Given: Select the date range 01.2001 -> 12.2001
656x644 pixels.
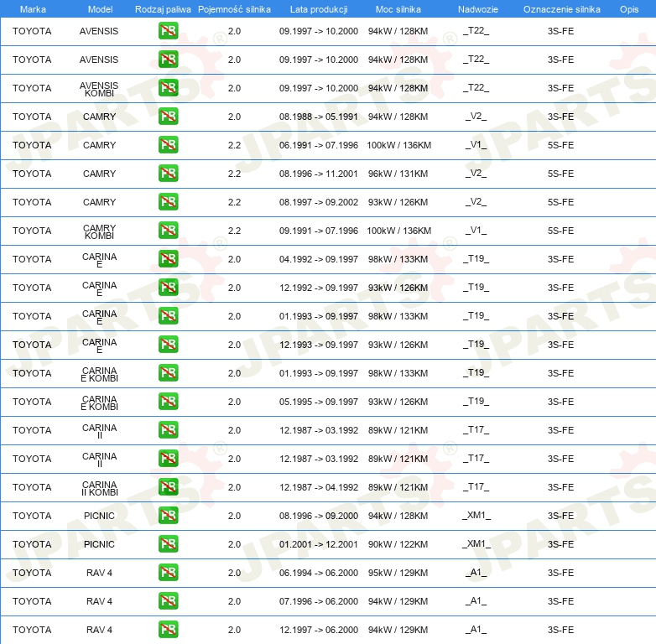Looking at the screenshot, I should (x=319, y=544).
